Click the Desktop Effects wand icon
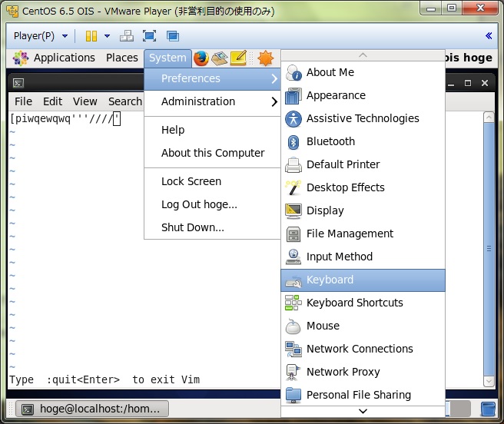504x424 pixels. [293, 187]
